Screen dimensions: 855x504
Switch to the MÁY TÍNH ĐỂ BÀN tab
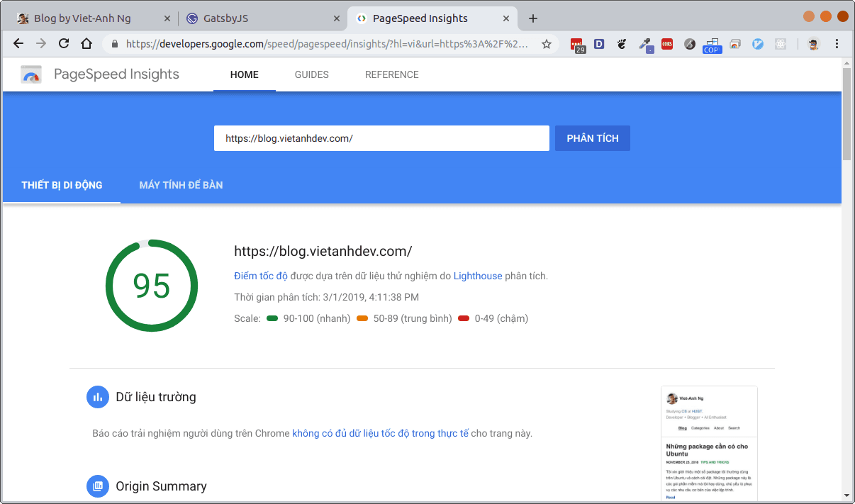pyautogui.click(x=180, y=185)
